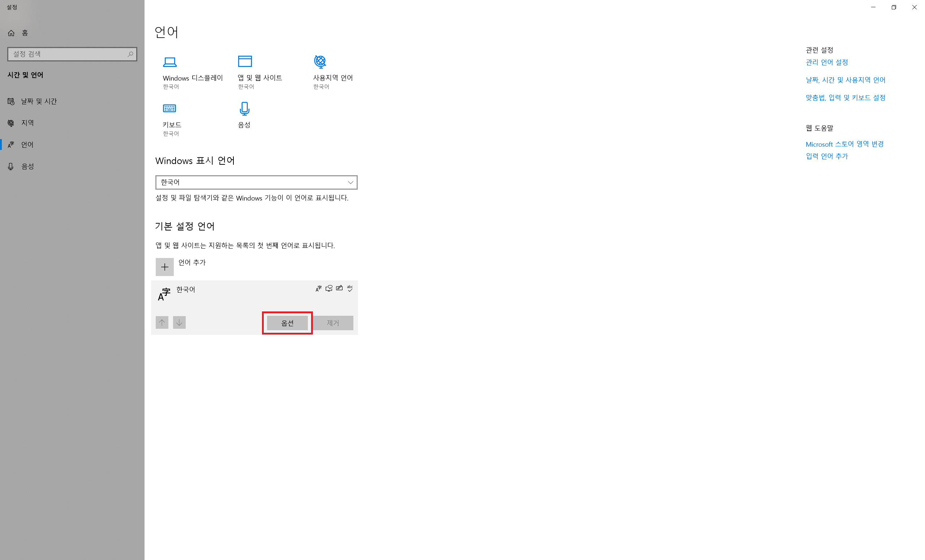Switch to 음성 in the sidebar
925x560 pixels.
(27, 166)
